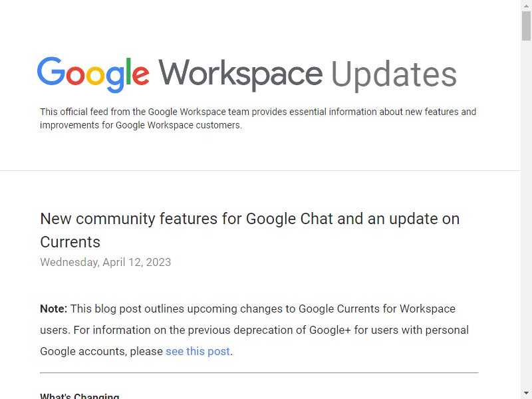Click the Workspace word in the header
Screen dimensions: 532x399
click(x=240, y=74)
